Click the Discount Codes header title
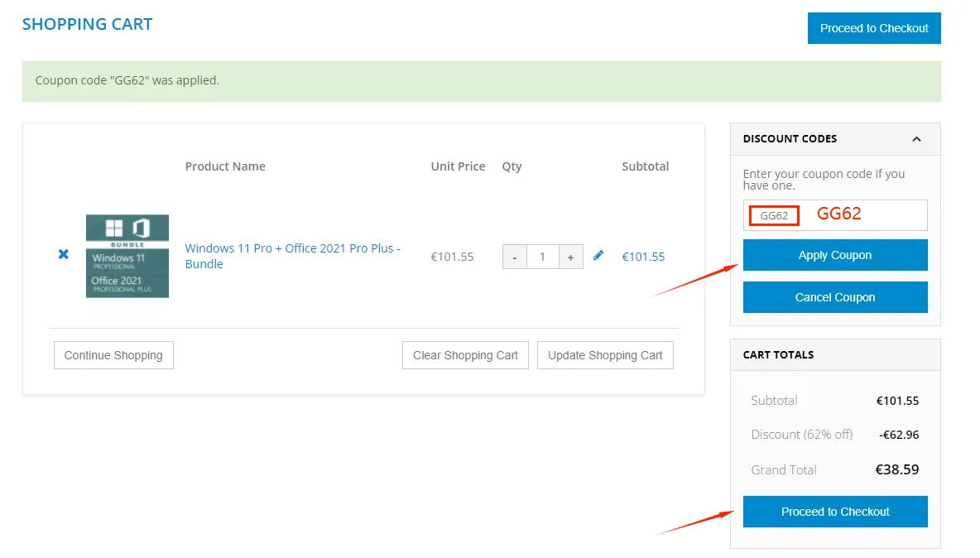The image size is (980, 558). click(x=790, y=139)
